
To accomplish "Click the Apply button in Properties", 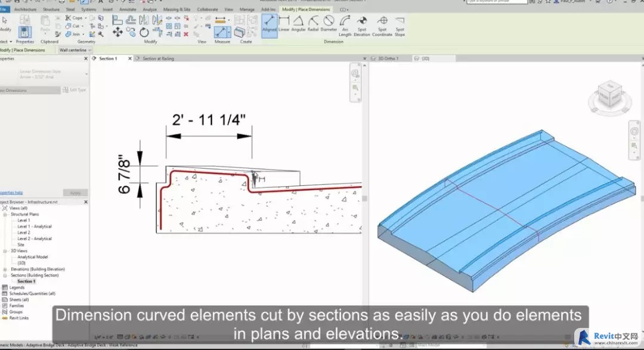I will click(x=75, y=193).
